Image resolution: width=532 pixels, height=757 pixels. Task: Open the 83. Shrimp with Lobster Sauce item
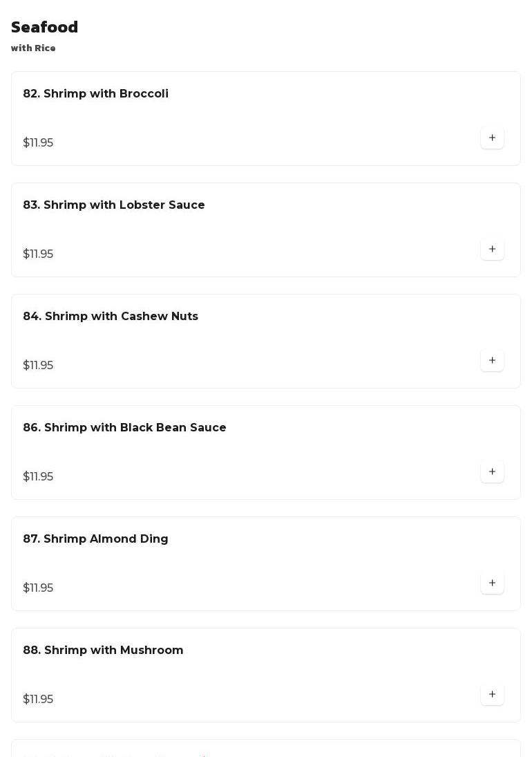pos(114,205)
